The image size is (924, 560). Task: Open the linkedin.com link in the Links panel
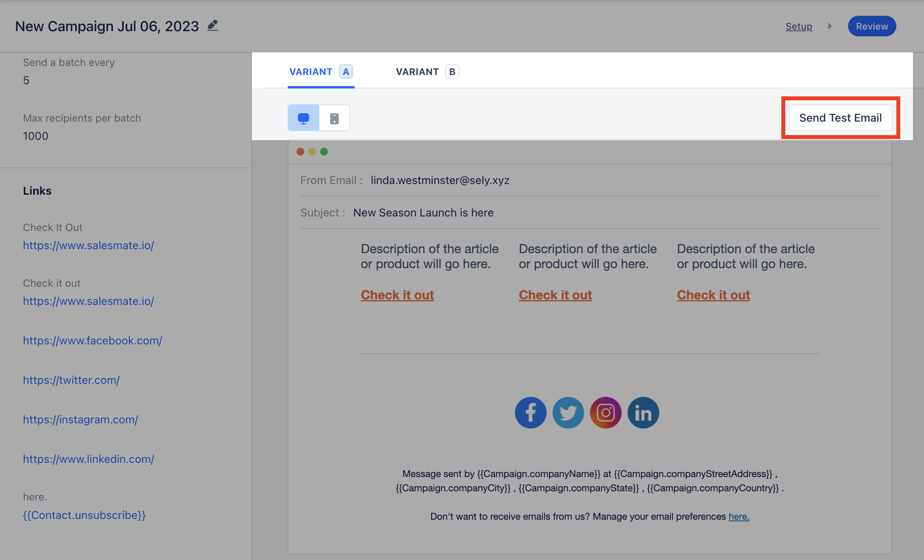tap(89, 459)
